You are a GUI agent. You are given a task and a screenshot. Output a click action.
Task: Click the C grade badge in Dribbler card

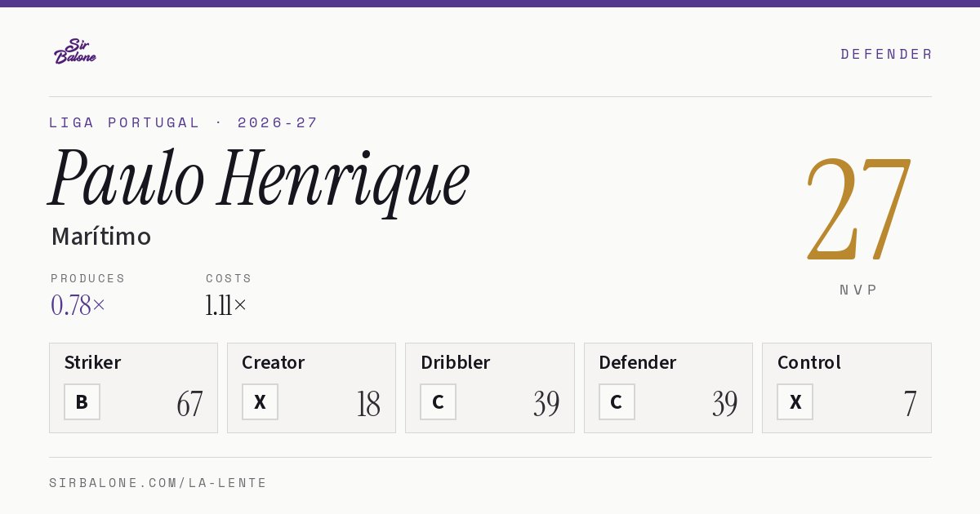click(438, 401)
